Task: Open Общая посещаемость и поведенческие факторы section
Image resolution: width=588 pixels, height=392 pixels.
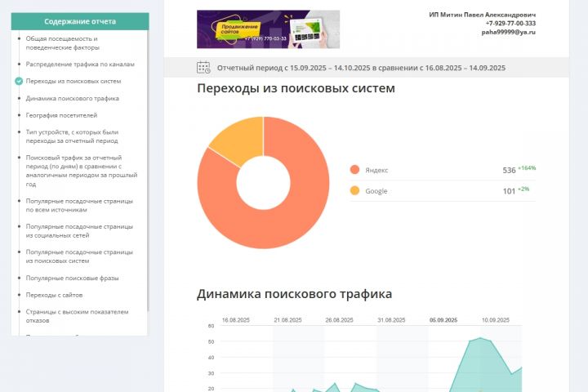Action: point(63,43)
